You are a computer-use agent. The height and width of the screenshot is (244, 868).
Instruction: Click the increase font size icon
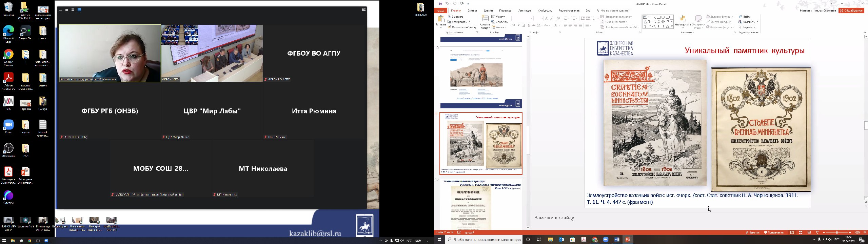[x=547, y=18]
